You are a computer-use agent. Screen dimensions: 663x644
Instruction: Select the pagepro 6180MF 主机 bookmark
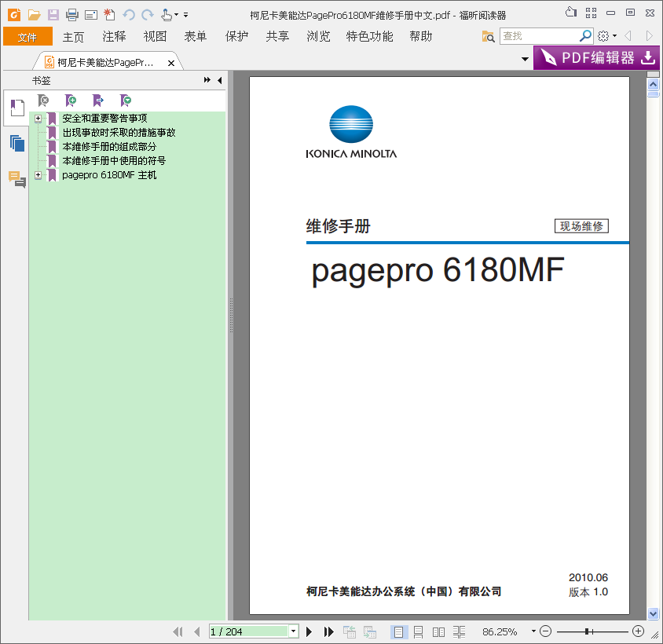click(x=109, y=174)
